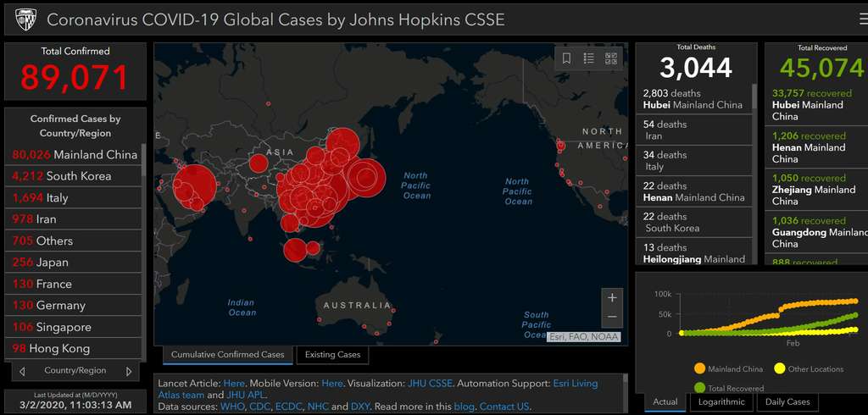Select Iran in the country list
The width and height of the screenshot is (868, 415).
(75, 219)
